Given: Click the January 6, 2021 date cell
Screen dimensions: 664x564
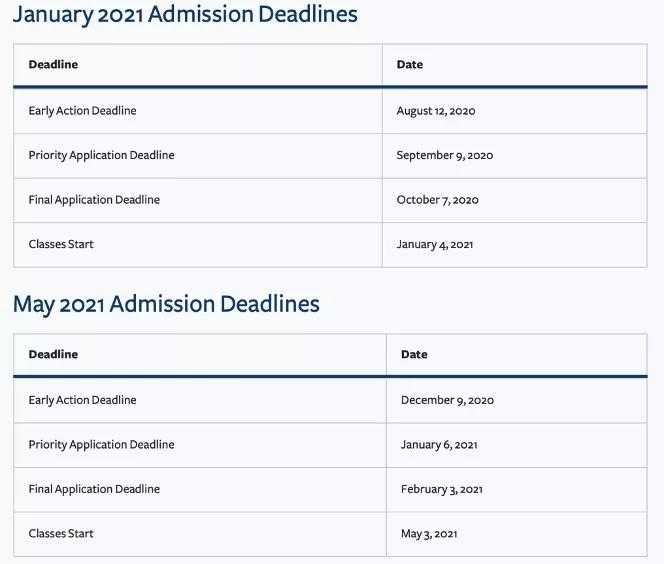Looking at the screenshot, I should click(439, 444).
